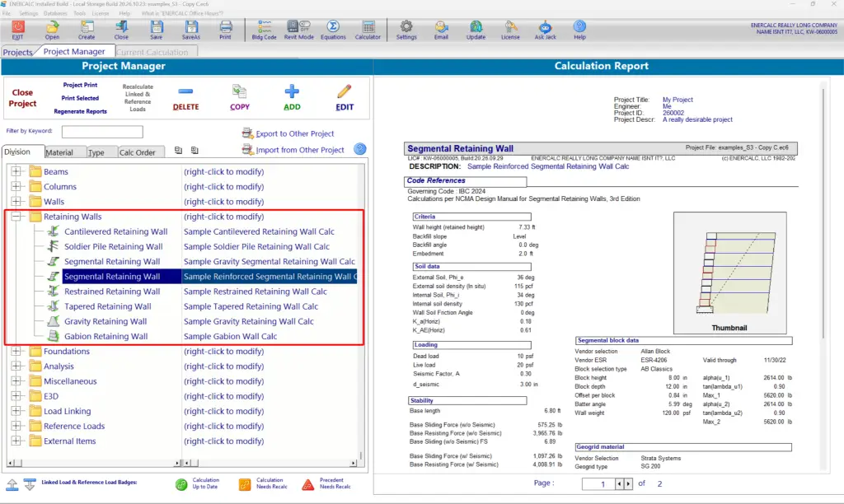
Task: Expand the Analysis folder
Action: 16,366
